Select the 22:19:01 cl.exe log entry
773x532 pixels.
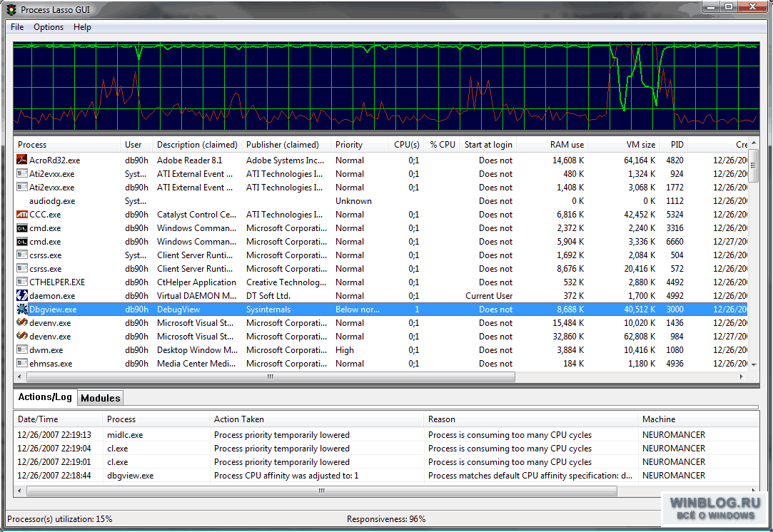coord(387,462)
